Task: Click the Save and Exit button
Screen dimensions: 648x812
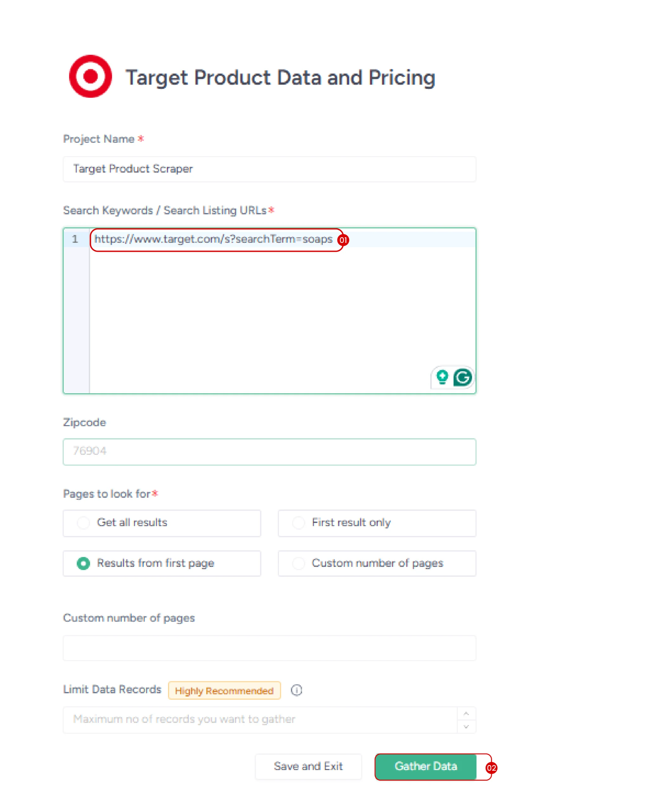Action: click(x=308, y=766)
